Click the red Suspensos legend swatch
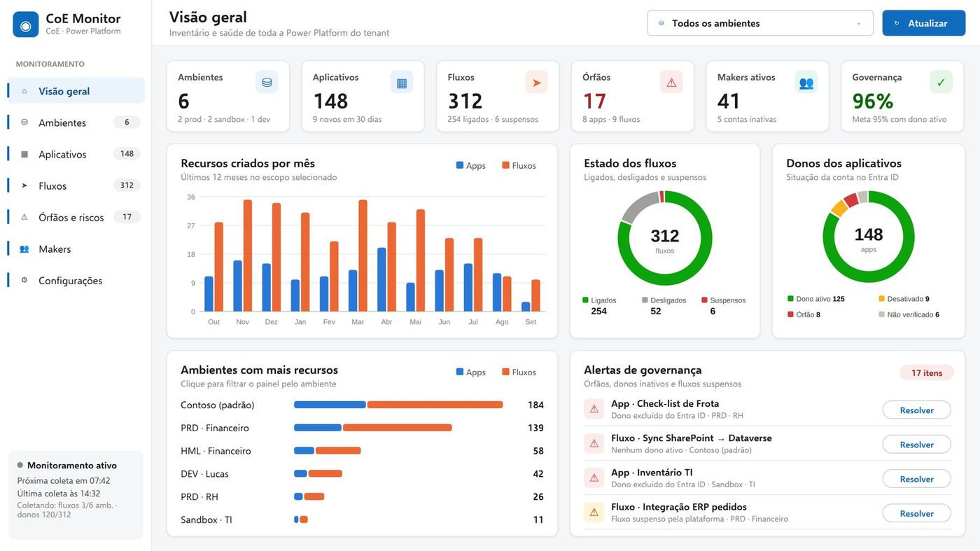Image resolution: width=980 pixels, height=551 pixels. [704, 300]
